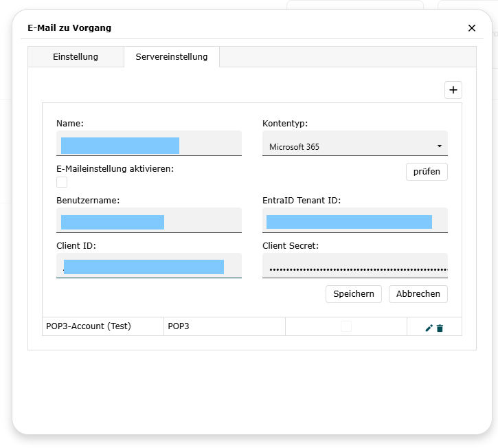Toggle the checkbox in the POP3 row

346,326
